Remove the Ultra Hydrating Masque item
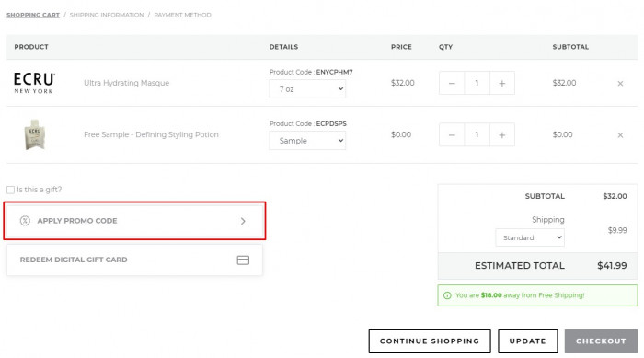644x358 pixels. pos(620,84)
